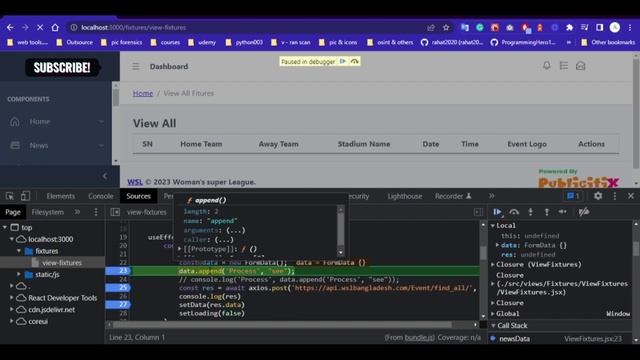
Task: Open the list icon in Dashboard header
Action: [564, 65]
